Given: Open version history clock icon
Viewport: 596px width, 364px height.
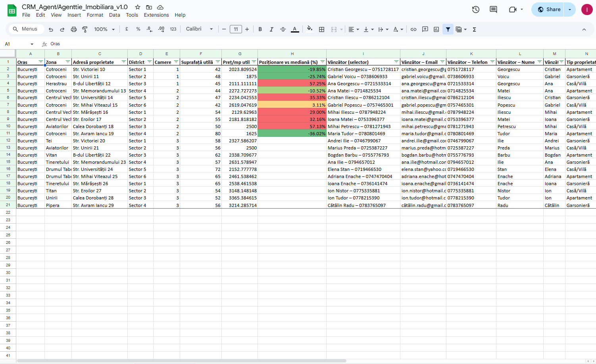Looking at the screenshot, I should tap(475, 10).
